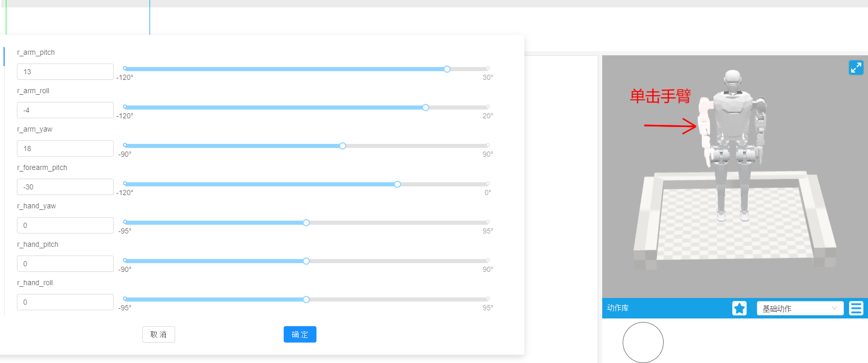Focus the r_hand_yaw value input field
The height and width of the screenshot is (363, 868).
[65, 225]
